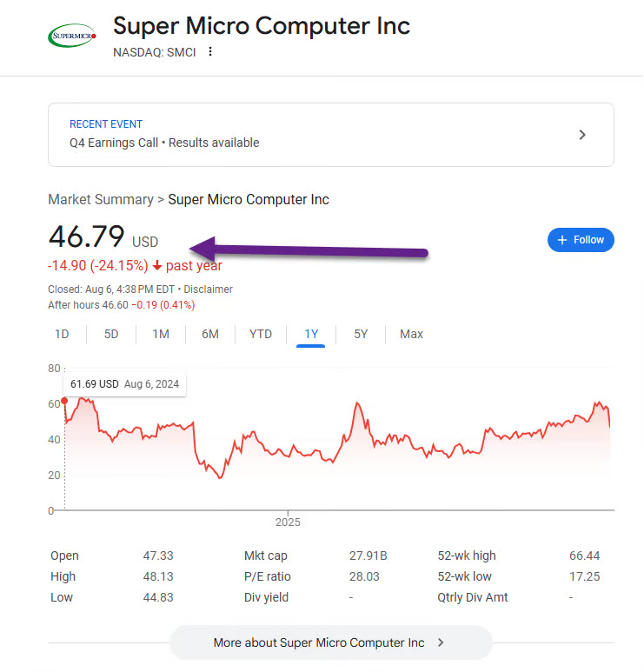The width and height of the screenshot is (644, 672).
Task: Select the 5D time range
Action: point(111,335)
